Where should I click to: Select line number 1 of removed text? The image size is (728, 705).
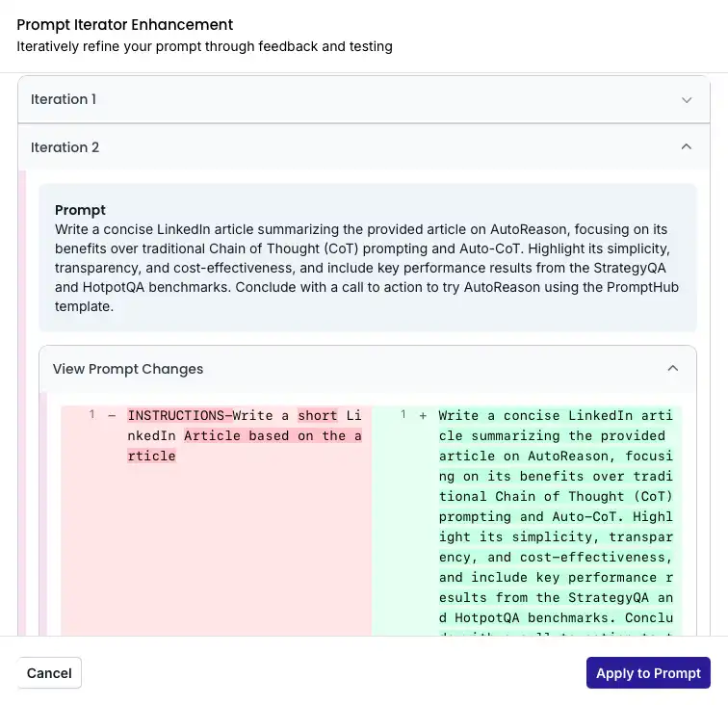pyautogui.click(x=91, y=414)
